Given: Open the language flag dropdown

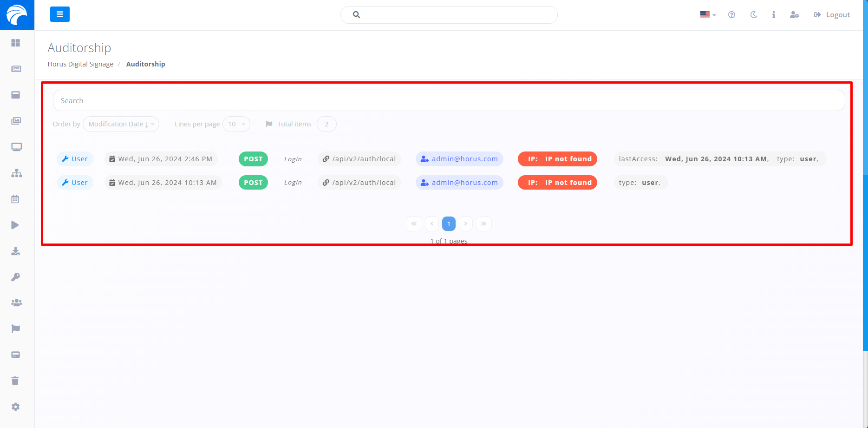Looking at the screenshot, I should click(708, 15).
